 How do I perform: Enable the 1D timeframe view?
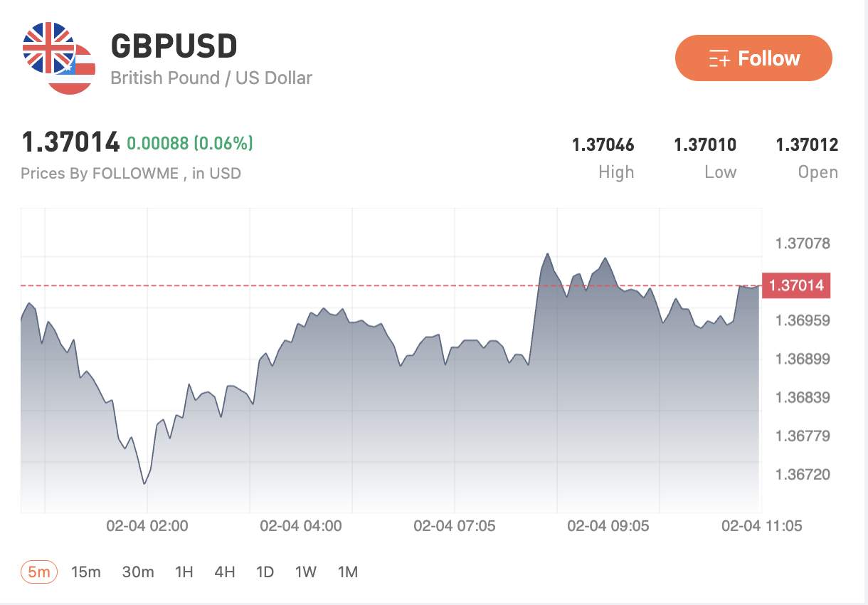pyautogui.click(x=265, y=572)
